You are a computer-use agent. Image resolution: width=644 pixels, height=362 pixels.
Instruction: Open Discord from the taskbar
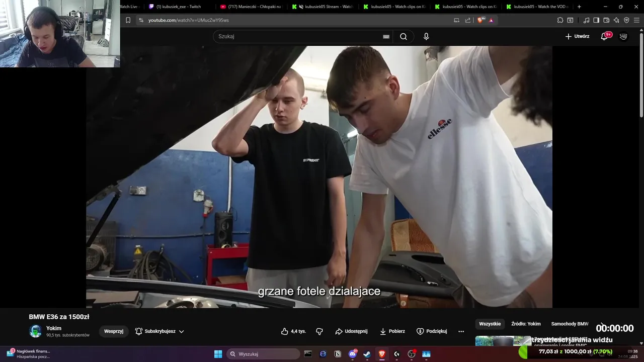[x=353, y=354]
